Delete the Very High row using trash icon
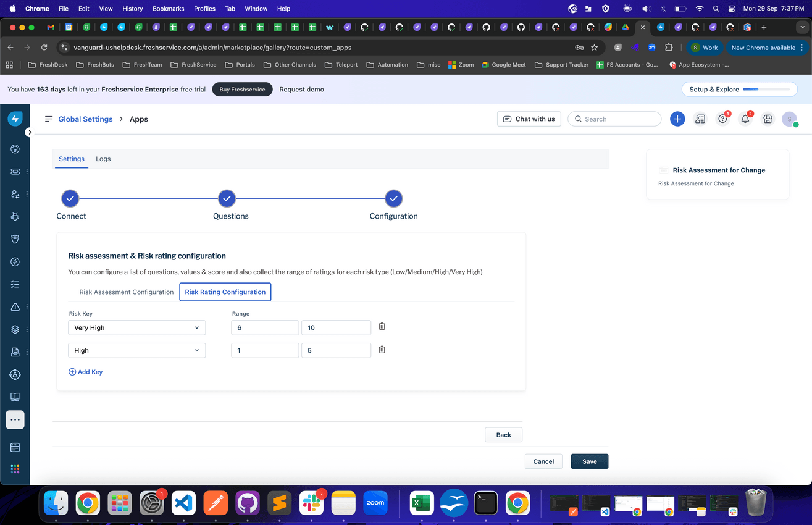The height and width of the screenshot is (525, 812). point(382,325)
